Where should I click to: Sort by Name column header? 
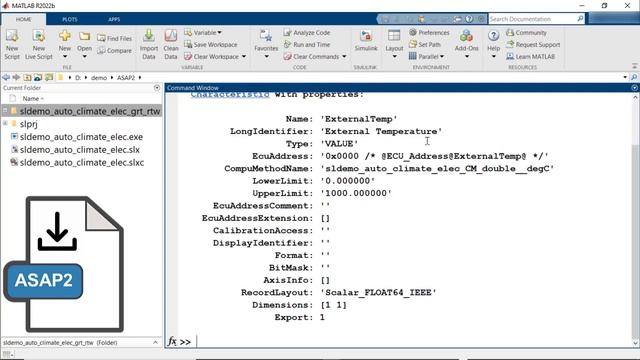33,98
